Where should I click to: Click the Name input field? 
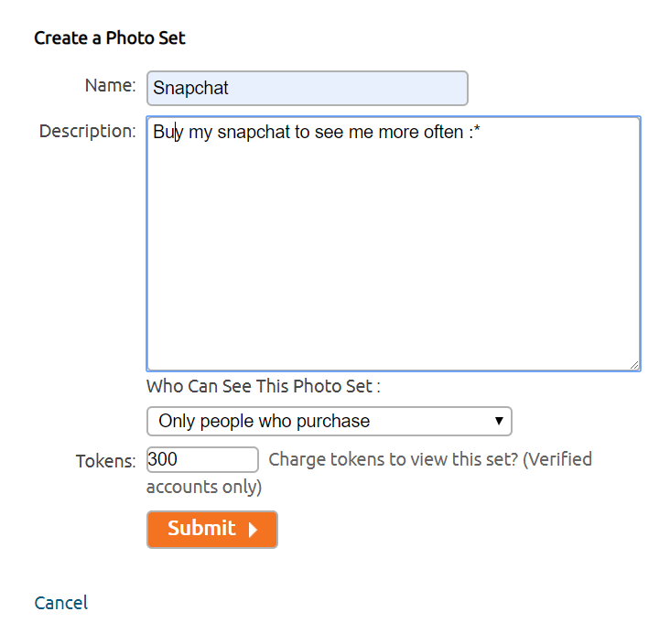click(x=307, y=89)
